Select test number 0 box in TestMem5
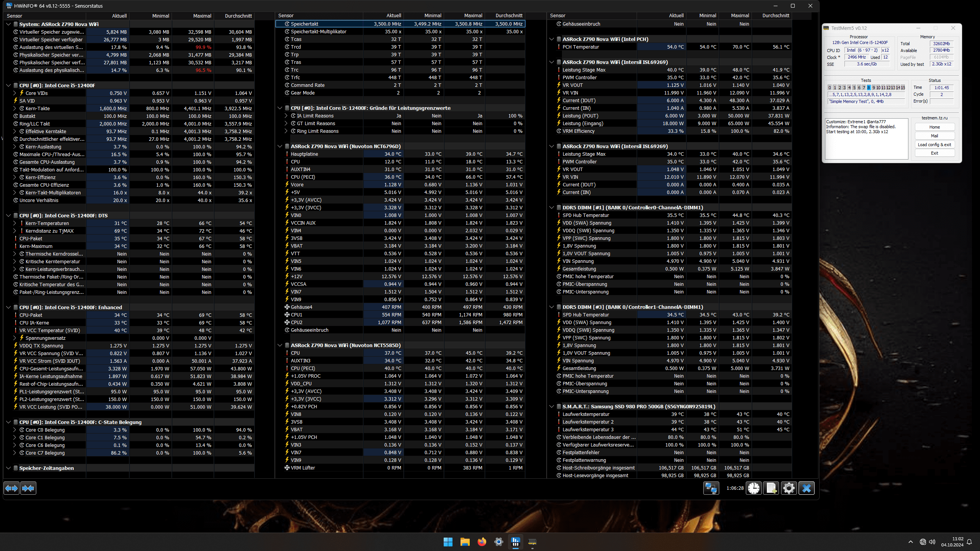 click(830, 88)
